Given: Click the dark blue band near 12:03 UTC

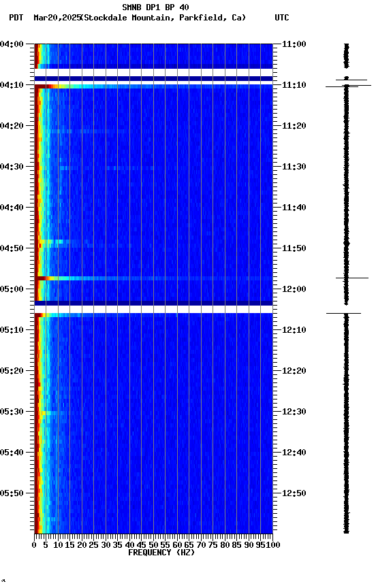Looking at the screenshot, I should click(153, 303).
